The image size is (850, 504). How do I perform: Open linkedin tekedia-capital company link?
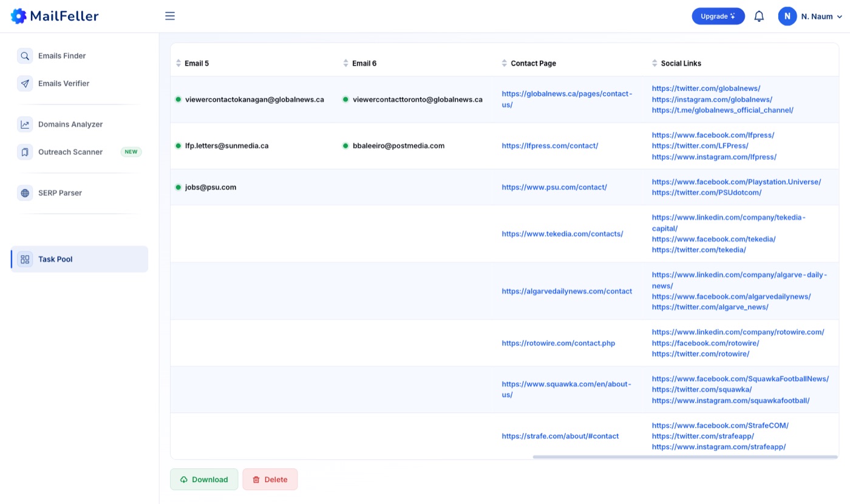tap(729, 223)
